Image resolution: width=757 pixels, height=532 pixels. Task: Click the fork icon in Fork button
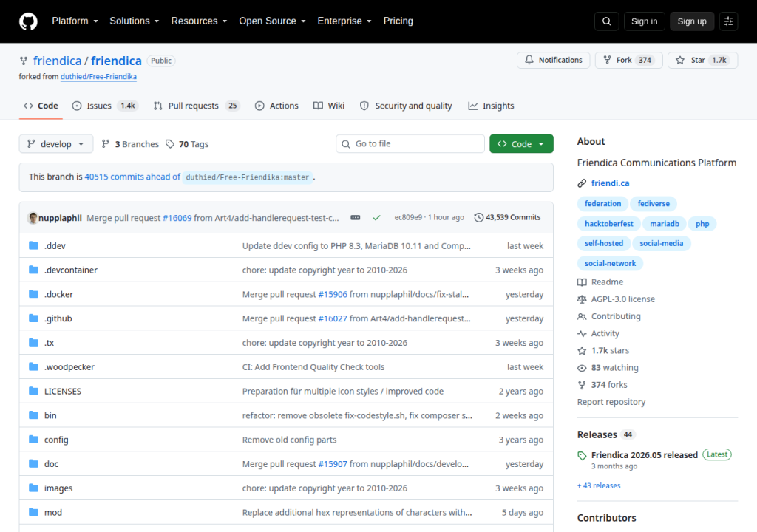(608, 60)
